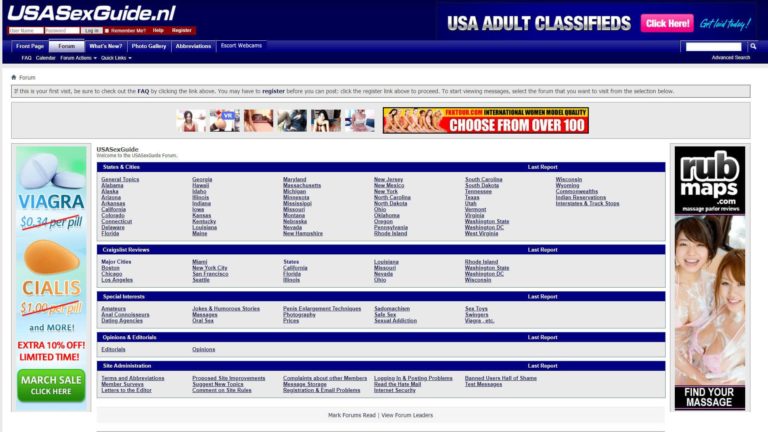Open Proposed Site Improvements forum
768x432 pixels.
(x=229, y=378)
